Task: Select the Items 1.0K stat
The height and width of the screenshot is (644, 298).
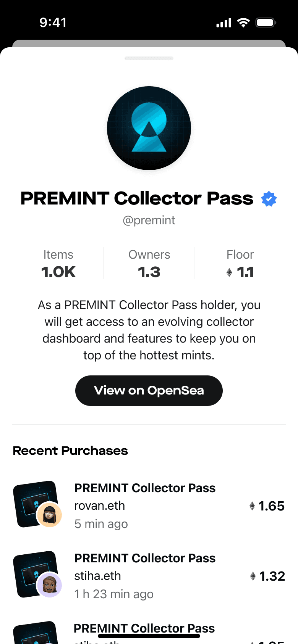Action: pos(58,264)
